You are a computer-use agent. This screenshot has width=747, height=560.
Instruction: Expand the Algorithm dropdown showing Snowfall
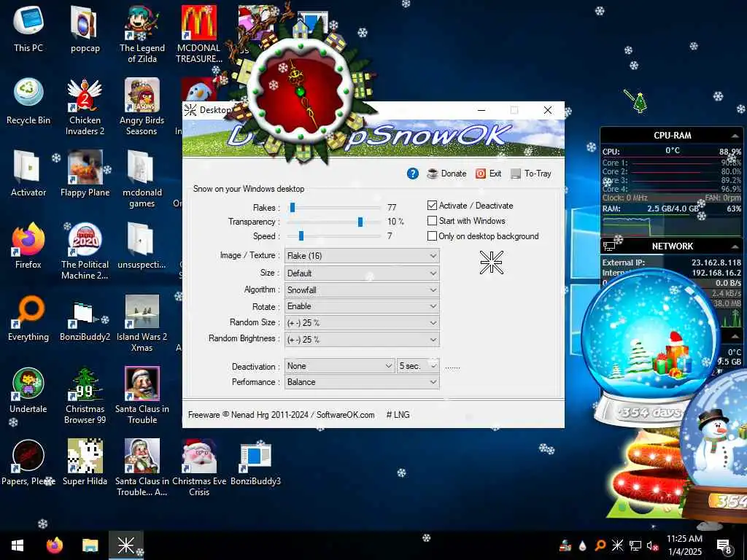(362, 290)
